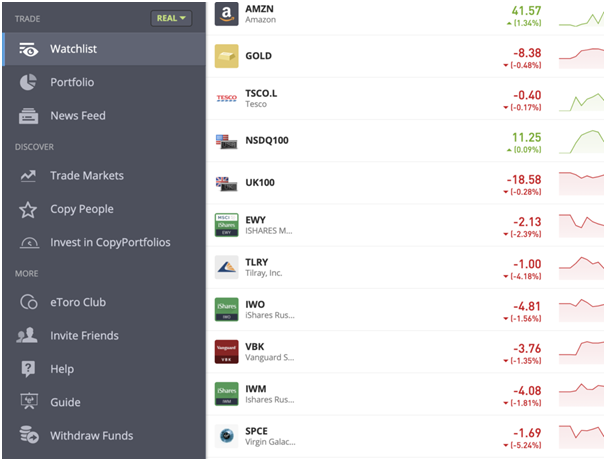606x461 pixels.
Task: Click the Watchlist eye icon
Action: point(29,49)
